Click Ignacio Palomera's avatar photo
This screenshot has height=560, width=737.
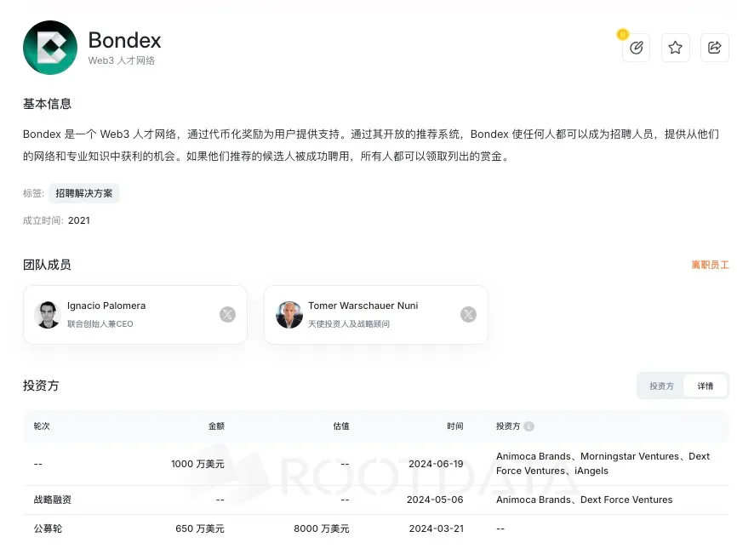pos(48,315)
